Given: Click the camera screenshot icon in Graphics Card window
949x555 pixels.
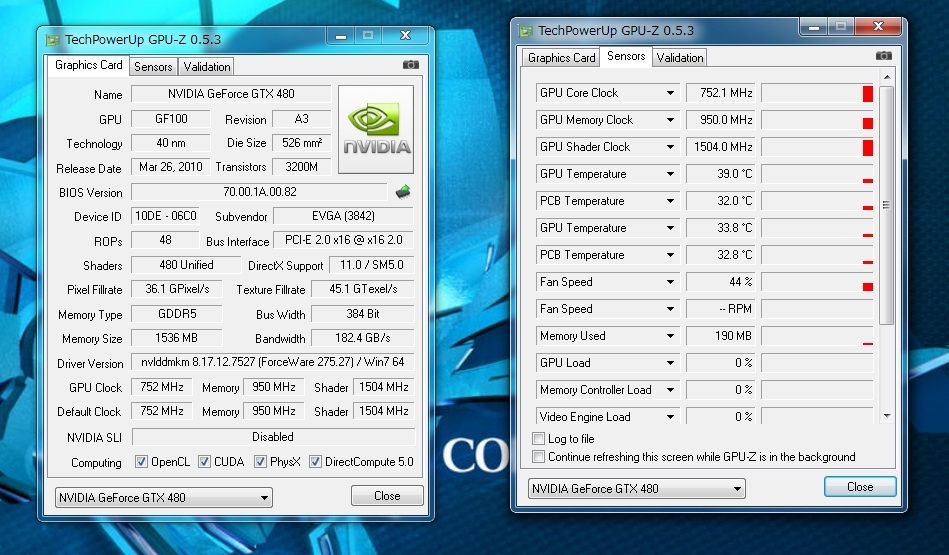Looking at the screenshot, I should click(x=411, y=65).
